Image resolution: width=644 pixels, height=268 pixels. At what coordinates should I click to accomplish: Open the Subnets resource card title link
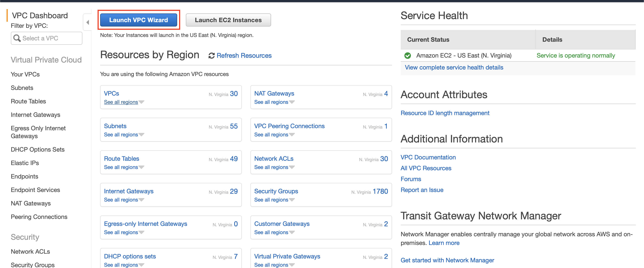coord(115,126)
